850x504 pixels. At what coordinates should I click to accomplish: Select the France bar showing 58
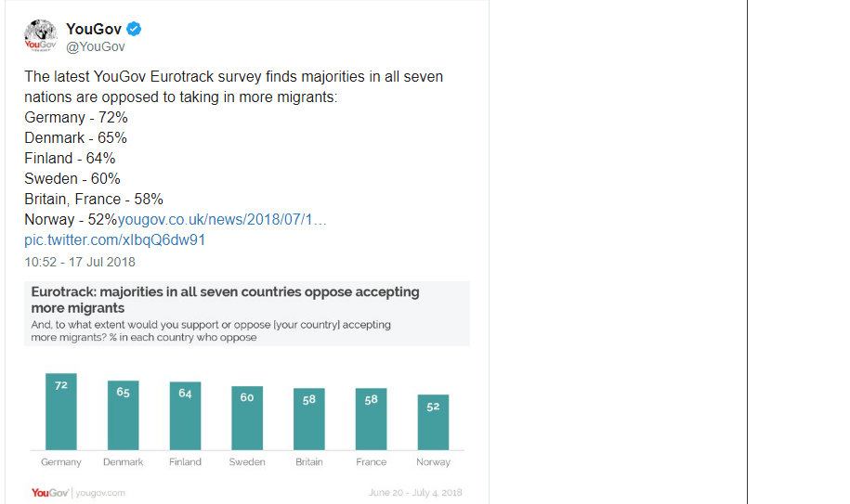point(372,419)
